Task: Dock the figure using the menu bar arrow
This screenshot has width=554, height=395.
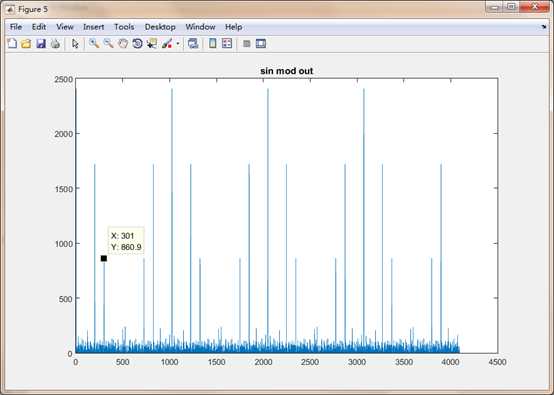Action: [x=544, y=27]
